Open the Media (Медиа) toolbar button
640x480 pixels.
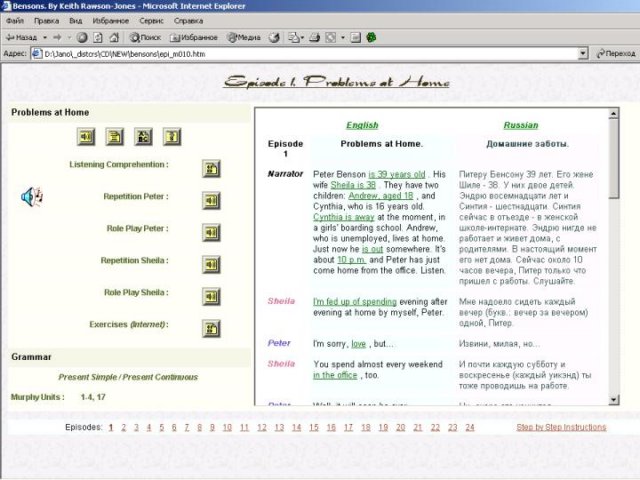[244, 38]
